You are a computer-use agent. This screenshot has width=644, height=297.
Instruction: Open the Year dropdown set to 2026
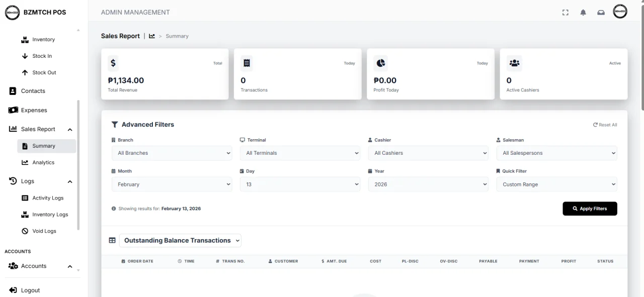coord(429,184)
